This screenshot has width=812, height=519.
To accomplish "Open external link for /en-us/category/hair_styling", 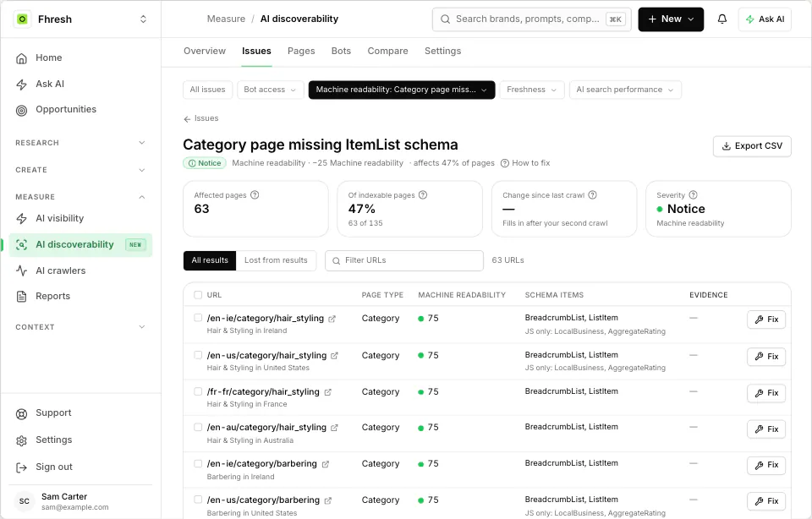I will pos(335,356).
